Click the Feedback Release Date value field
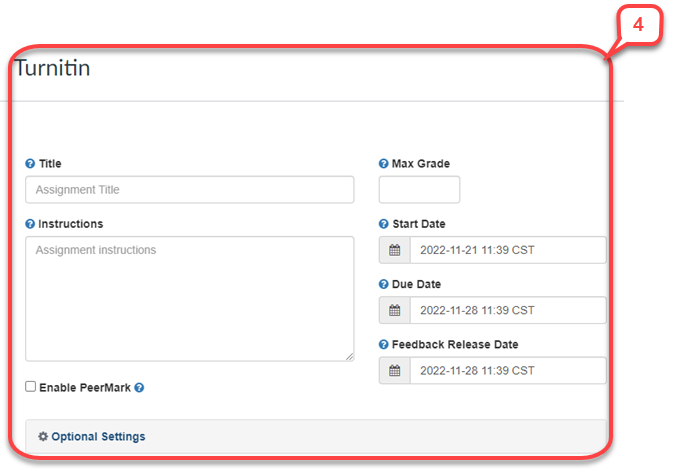The image size is (673, 469). [508, 370]
